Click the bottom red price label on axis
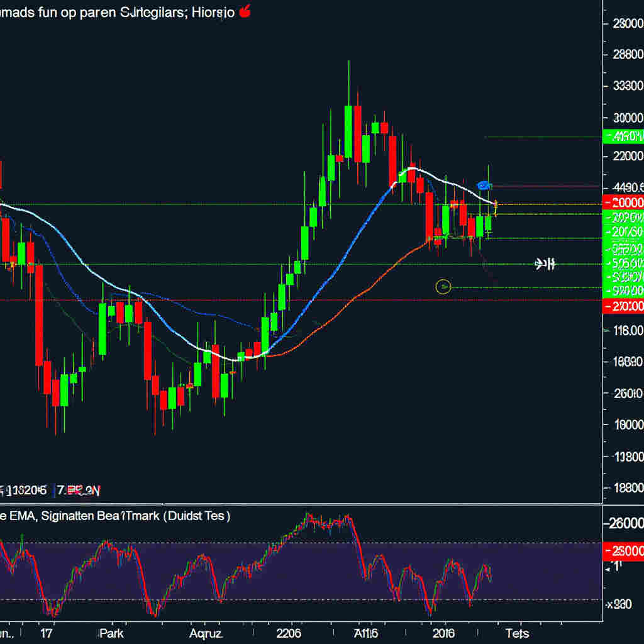This screenshot has width=644, height=644. (623, 306)
